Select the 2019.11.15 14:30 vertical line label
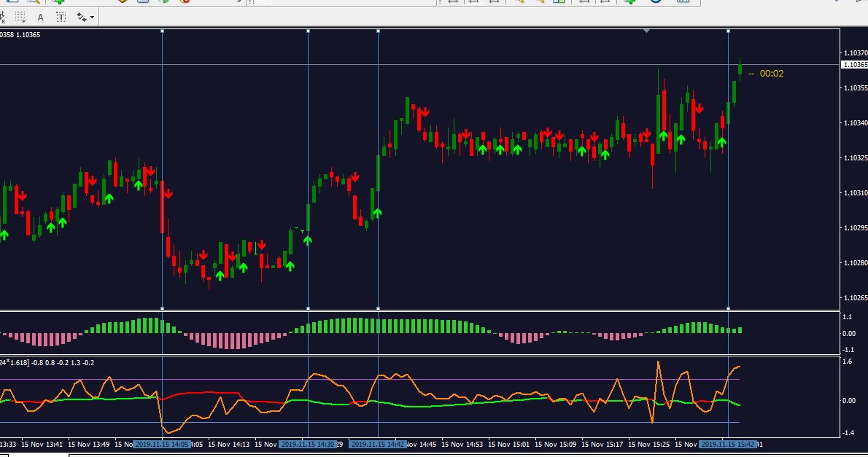 point(309,445)
